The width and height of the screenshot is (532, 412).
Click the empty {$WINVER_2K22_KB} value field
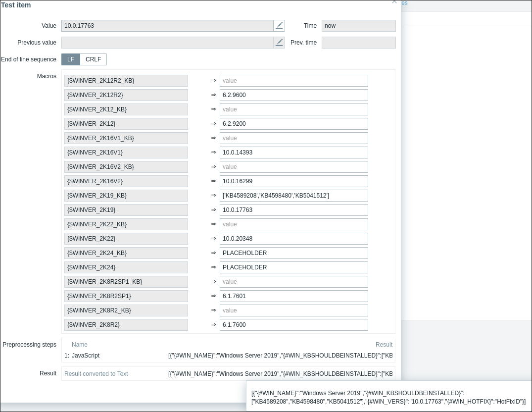[293, 224]
